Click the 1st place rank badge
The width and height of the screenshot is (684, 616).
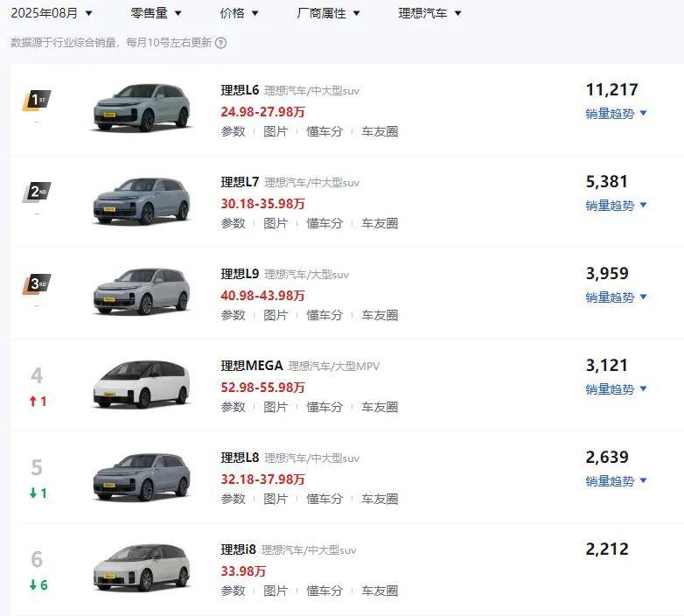pyautogui.click(x=36, y=100)
